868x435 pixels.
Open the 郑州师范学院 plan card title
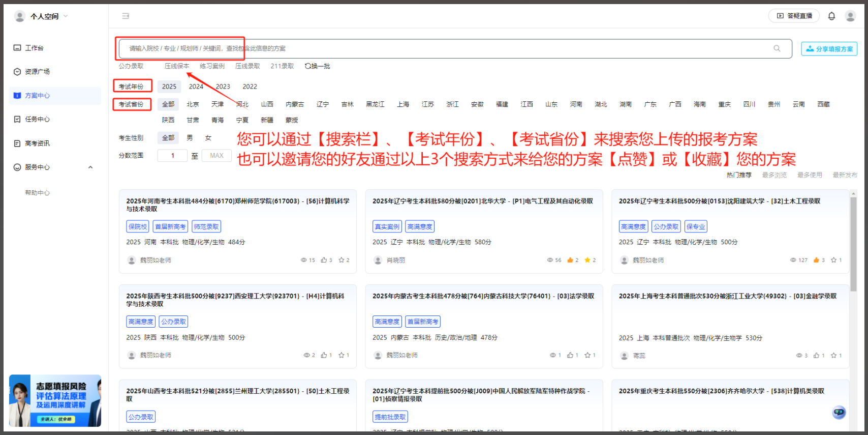coord(238,205)
